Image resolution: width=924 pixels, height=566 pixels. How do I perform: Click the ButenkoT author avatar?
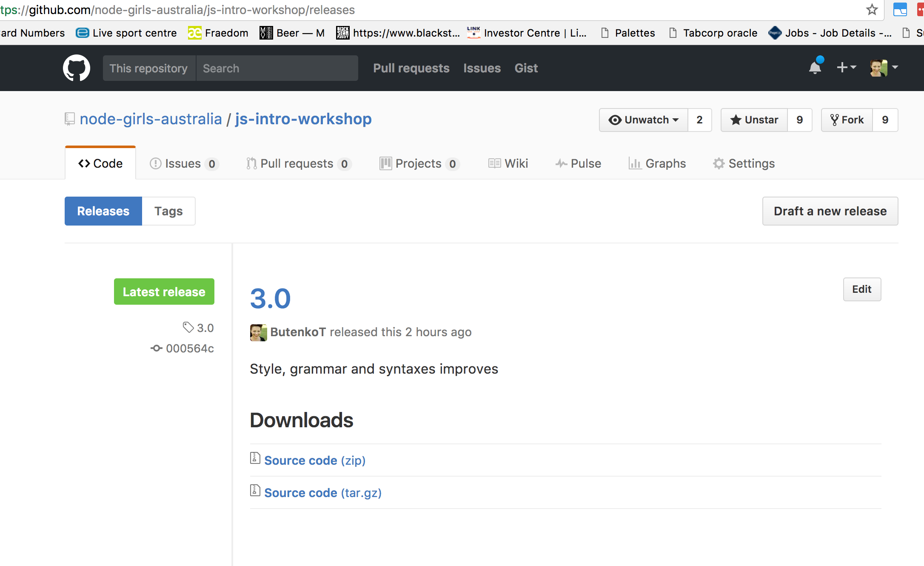point(258,332)
